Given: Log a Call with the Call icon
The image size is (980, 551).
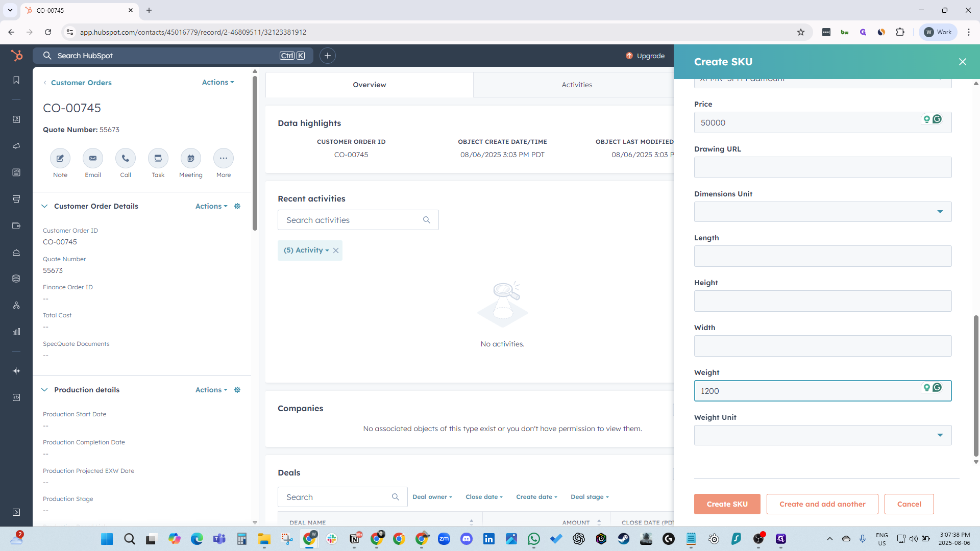Looking at the screenshot, I should pos(125,158).
